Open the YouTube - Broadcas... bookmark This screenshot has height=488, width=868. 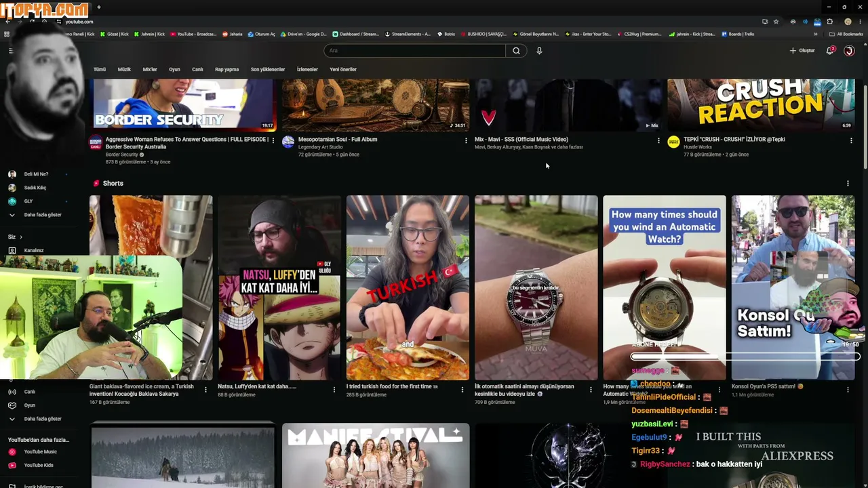coord(193,34)
